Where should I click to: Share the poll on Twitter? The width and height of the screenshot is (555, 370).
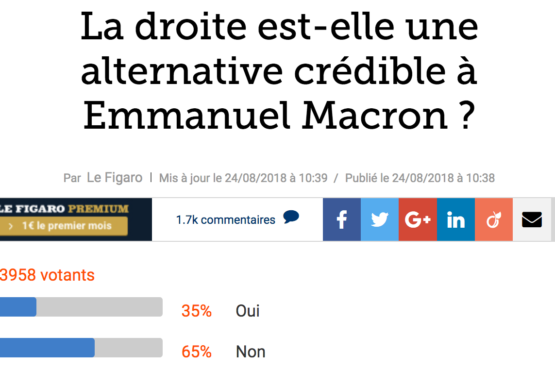[x=379, y=220]
